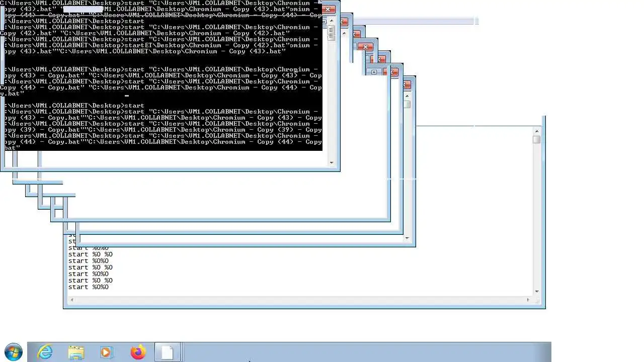Click the command prompt scrollbar down arrow

(x=331, y=162)
